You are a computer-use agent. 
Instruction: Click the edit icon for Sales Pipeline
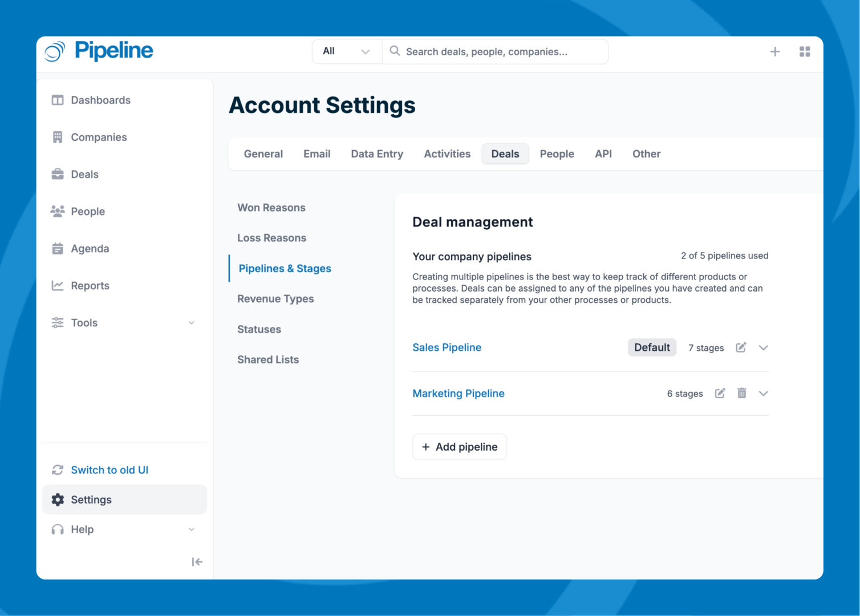[741, 347]
